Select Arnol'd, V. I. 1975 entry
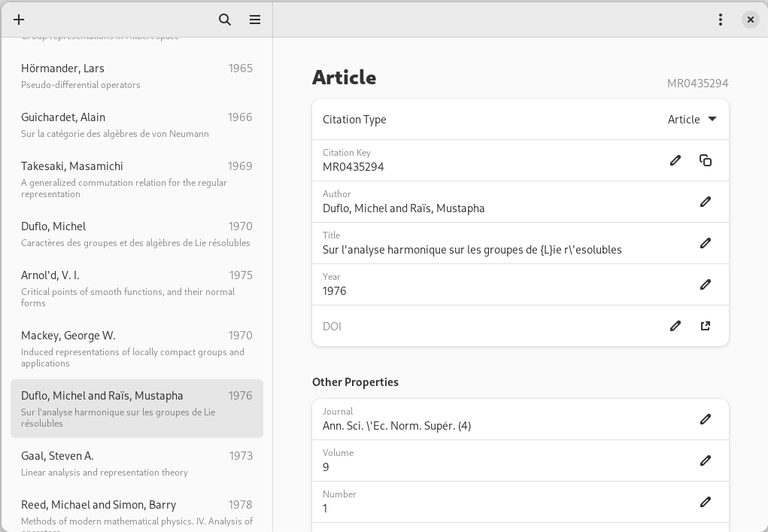 point(137,288)
